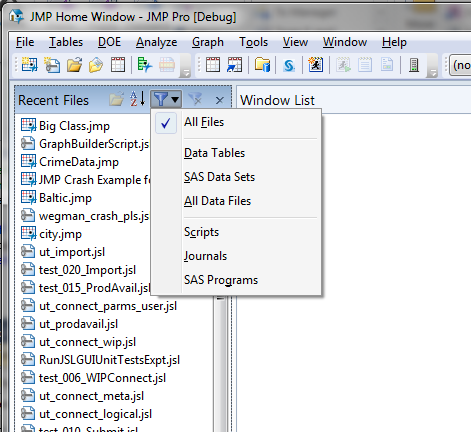Select Big Class.jmp in recent files
The width and height of the screenshot is (471, 432).
coord(65,126)
